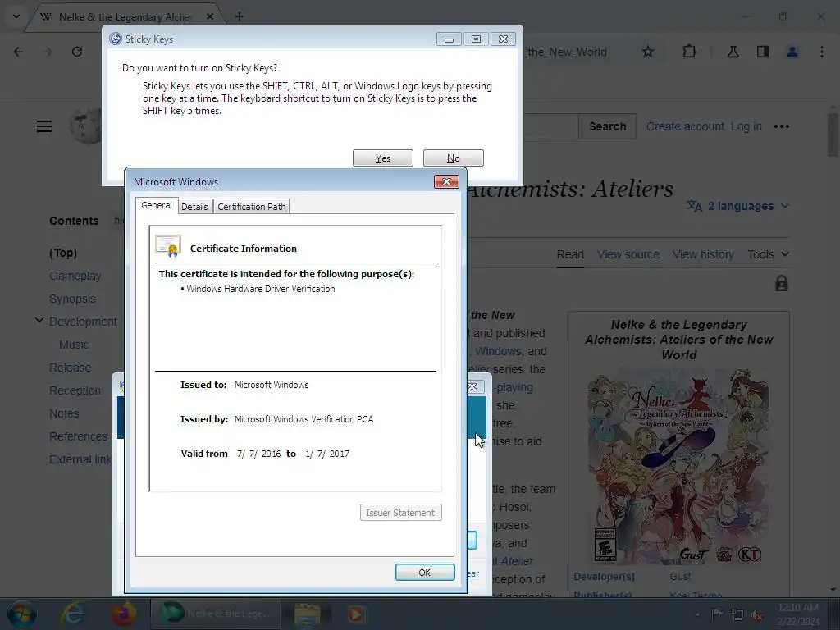The height and width of the screenshot is (630, 840).
Task: Click the Create account link
Action: (685, 126)
